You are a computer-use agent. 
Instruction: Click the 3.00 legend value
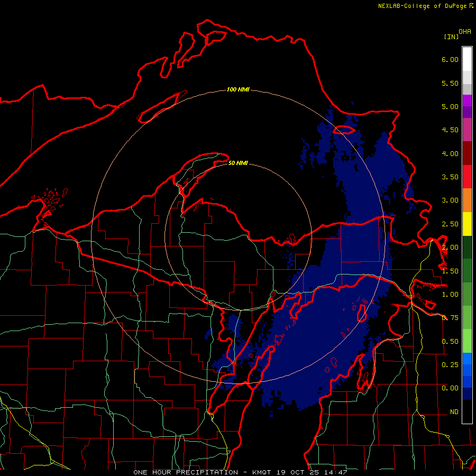[x=450, y=200]
